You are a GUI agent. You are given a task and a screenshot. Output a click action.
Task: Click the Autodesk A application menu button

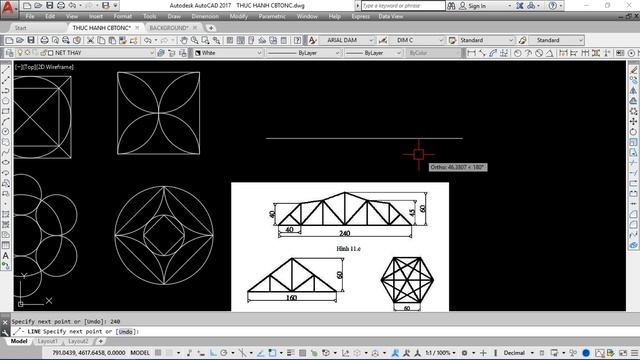click(x=8, y=8)
